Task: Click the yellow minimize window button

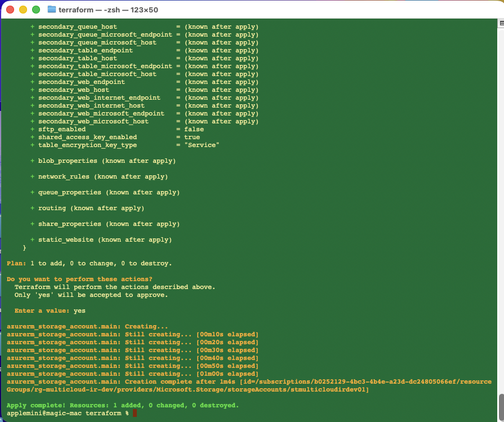Action: coord(23,10)
